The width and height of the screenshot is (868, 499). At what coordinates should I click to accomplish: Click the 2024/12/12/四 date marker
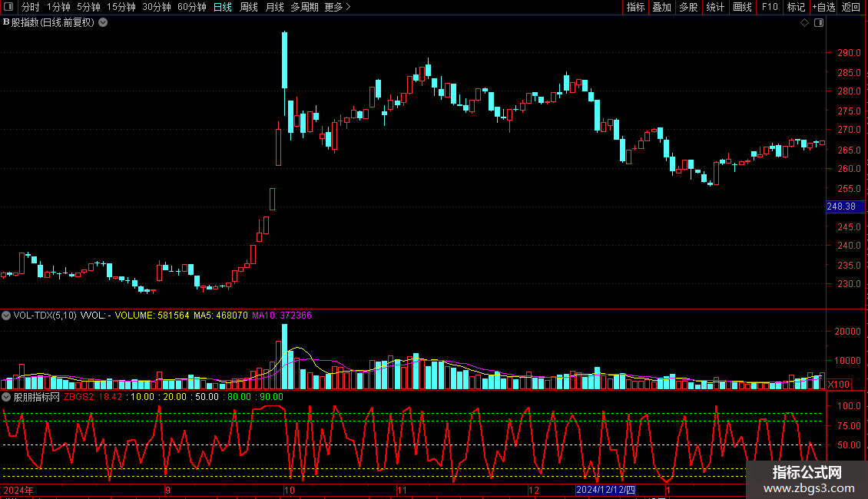pos(605,490)
